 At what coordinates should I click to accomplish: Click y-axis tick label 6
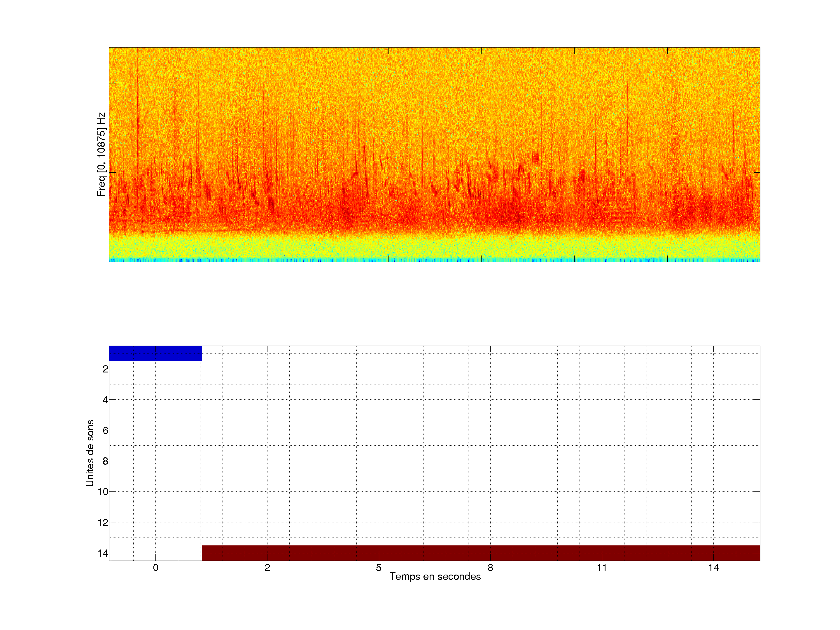(x=105, y=430)
